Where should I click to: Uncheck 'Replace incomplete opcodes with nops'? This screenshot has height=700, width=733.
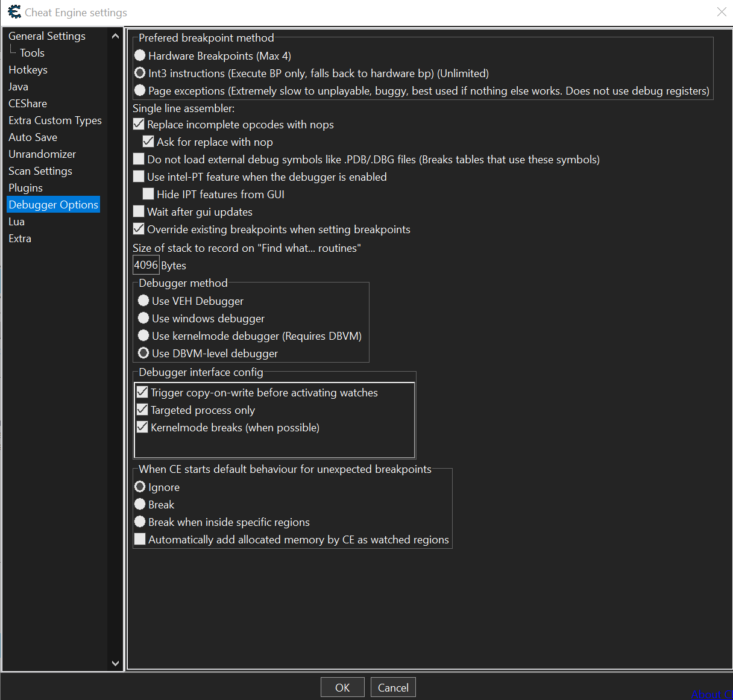pos(139,125)
